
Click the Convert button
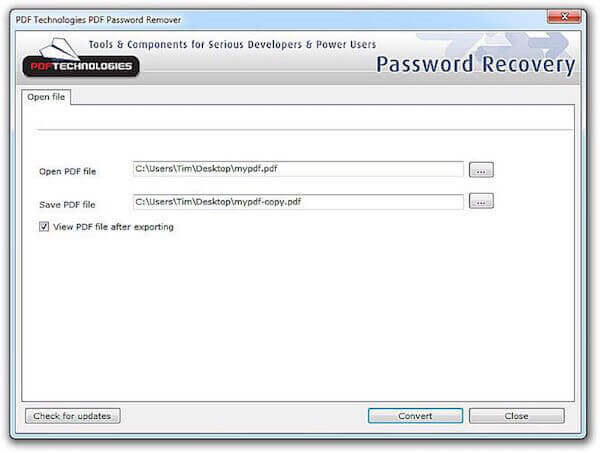[x=415, y=416]
